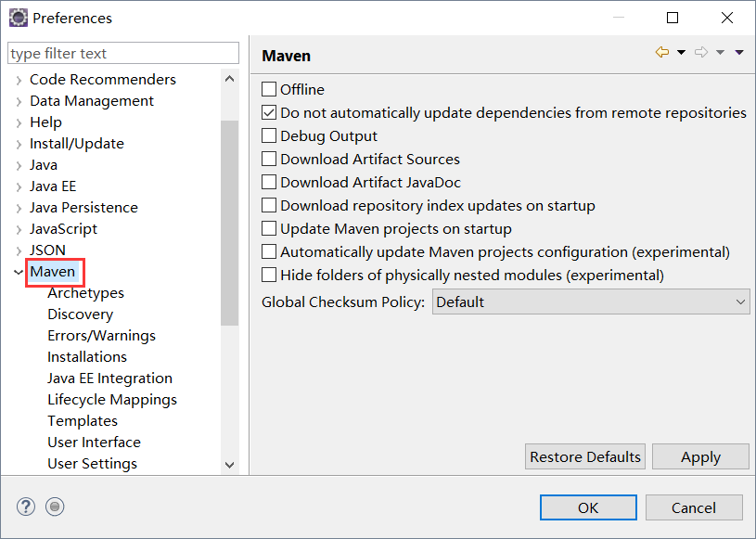Toggle Debug Output checkbox
Image resolution: width=756 pixels, height=539 pixels.
tap(269, 136)
